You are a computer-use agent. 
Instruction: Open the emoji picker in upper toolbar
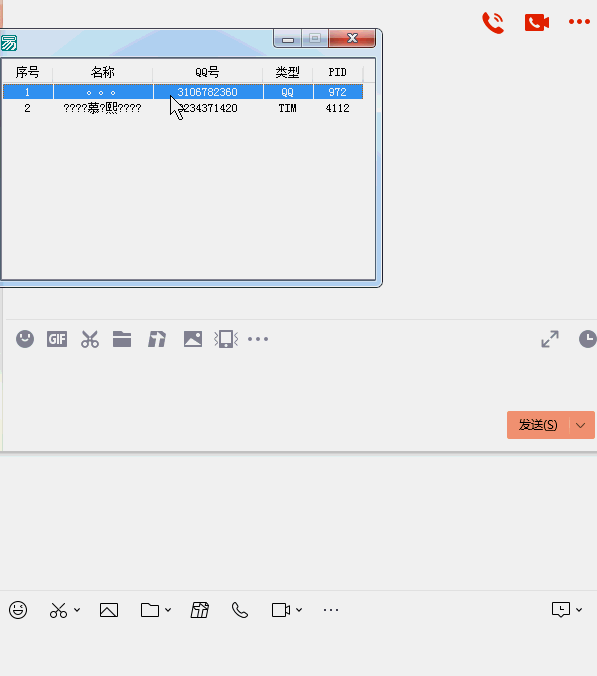pos(25,339)
